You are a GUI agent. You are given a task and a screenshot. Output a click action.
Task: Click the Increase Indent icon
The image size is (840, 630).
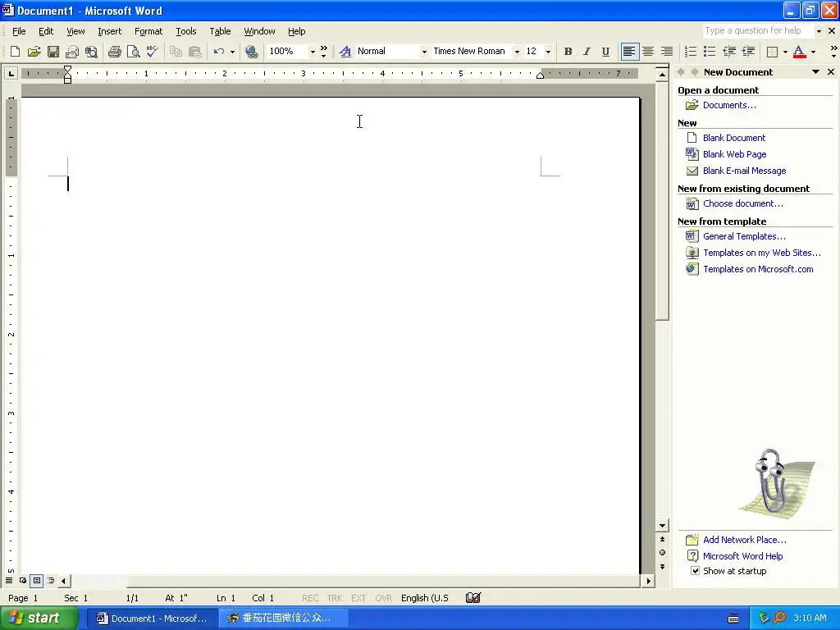click(x=748, y=52)
